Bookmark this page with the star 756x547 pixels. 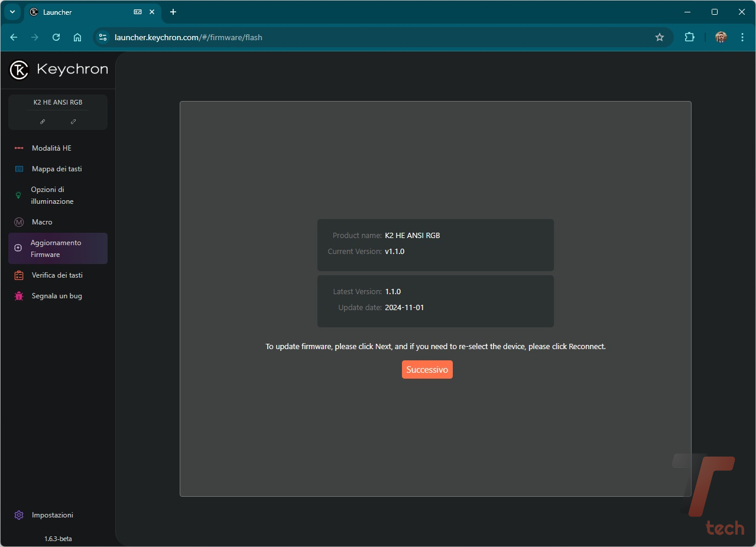click(x=660, y=37)
